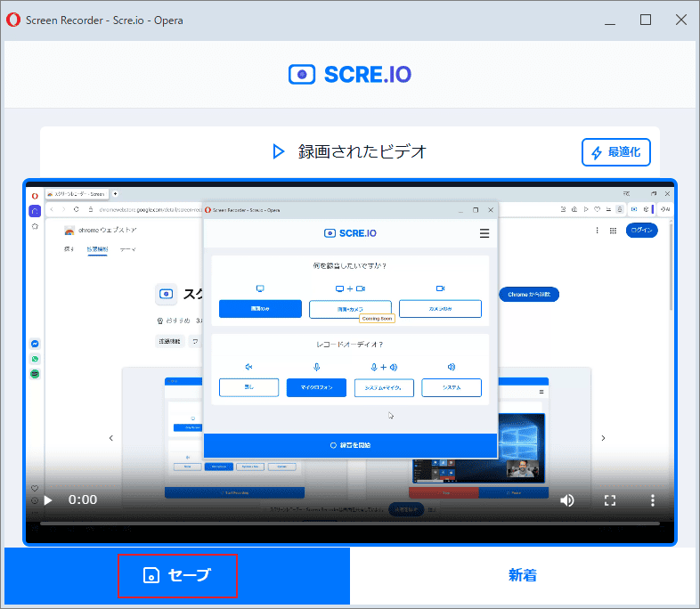Click the SCRE.IO logo in the header

tap(350, 75)
